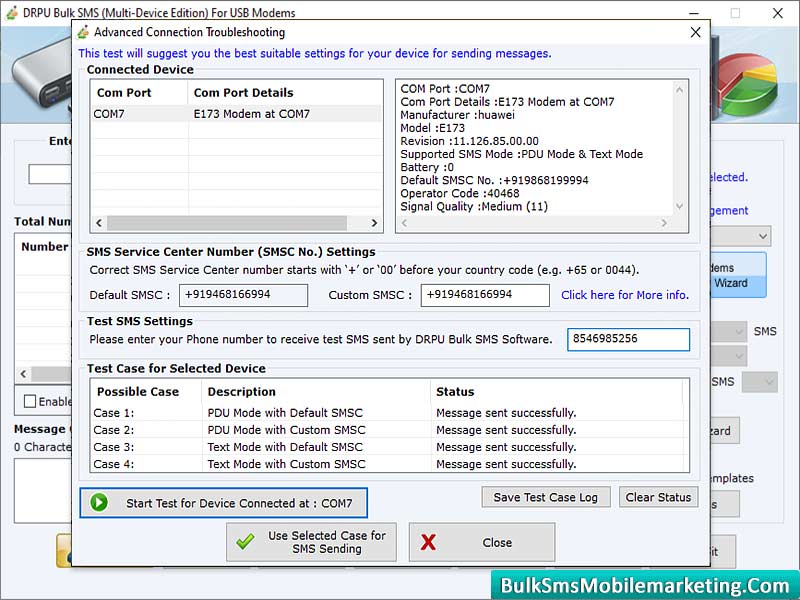The image size is (800, 600).
Task: Clear the test status results
Action: [658, 497]
